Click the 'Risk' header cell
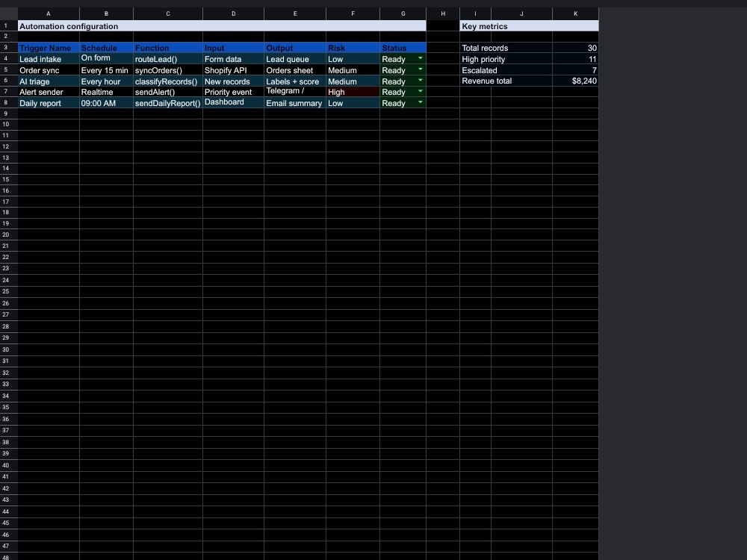747x560 pixels. (x=353, y=48)
